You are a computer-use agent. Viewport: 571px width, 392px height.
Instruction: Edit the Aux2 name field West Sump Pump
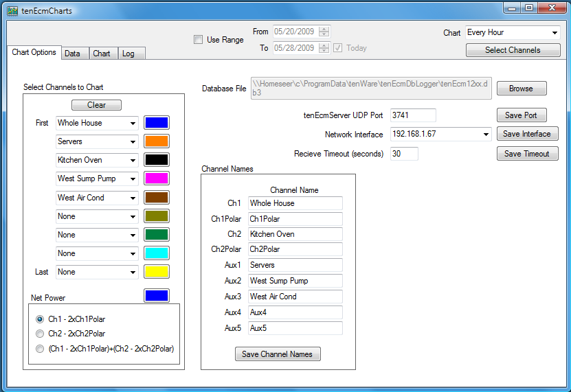tap(295, 281)
